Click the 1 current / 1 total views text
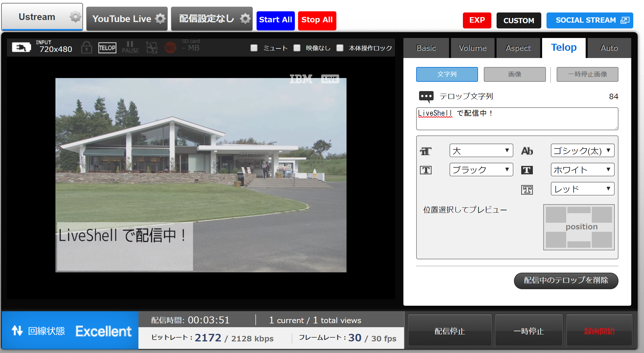The height and width of the screenshot is (353, 644). tap(315, 320)
